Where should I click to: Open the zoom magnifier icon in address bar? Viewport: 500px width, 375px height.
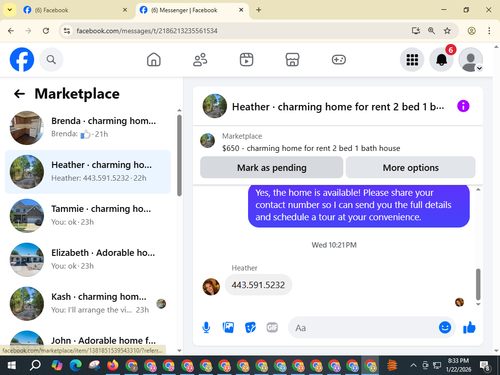431,31
